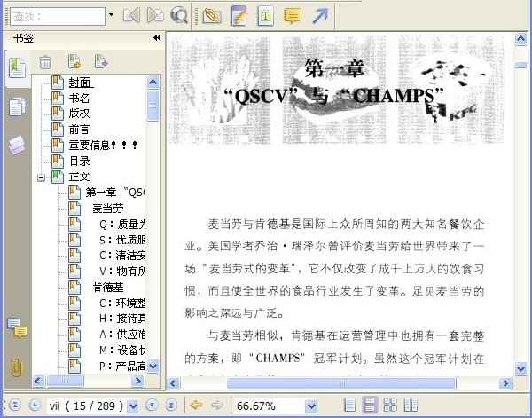This screenshot has width=532, height=418.
Task: Delete selected bookmark with trash icon
Action: pyautogui.click(x=45, y=62)
